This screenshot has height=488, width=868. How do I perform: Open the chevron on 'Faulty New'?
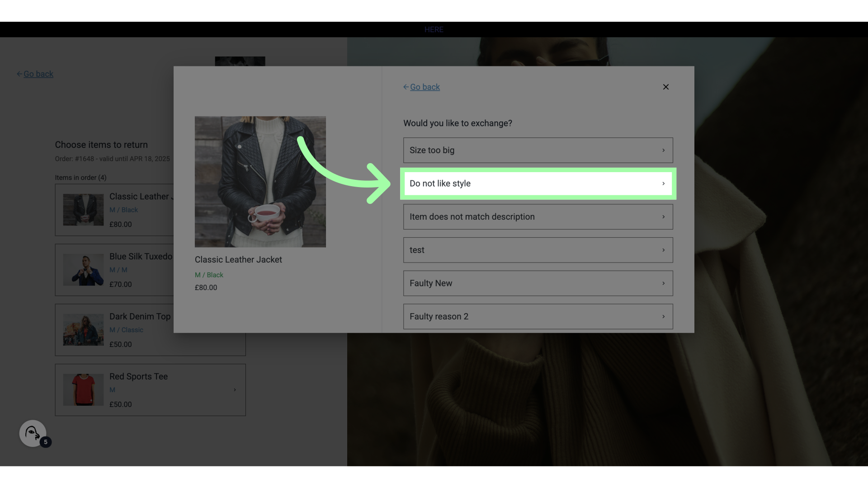tap(663, 283)
